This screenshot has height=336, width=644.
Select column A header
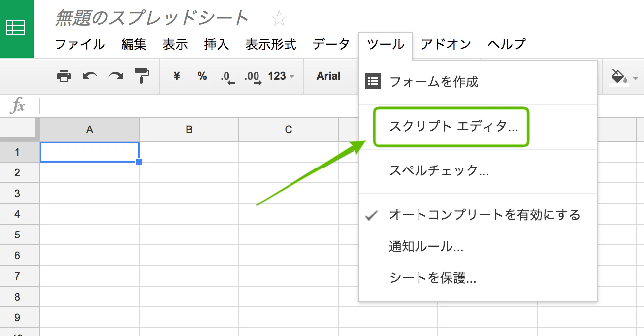pos(90,130)
